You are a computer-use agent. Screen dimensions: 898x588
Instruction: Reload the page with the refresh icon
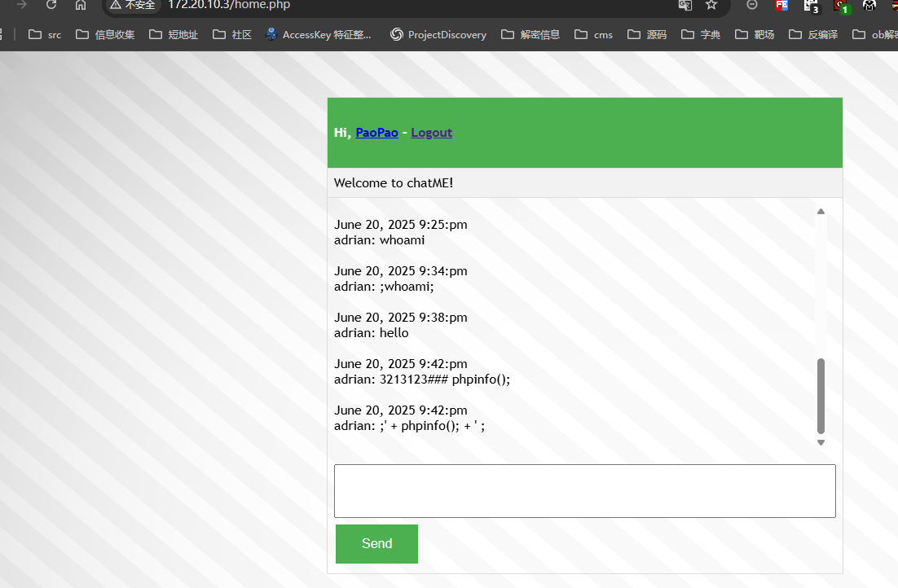point(51,5)
